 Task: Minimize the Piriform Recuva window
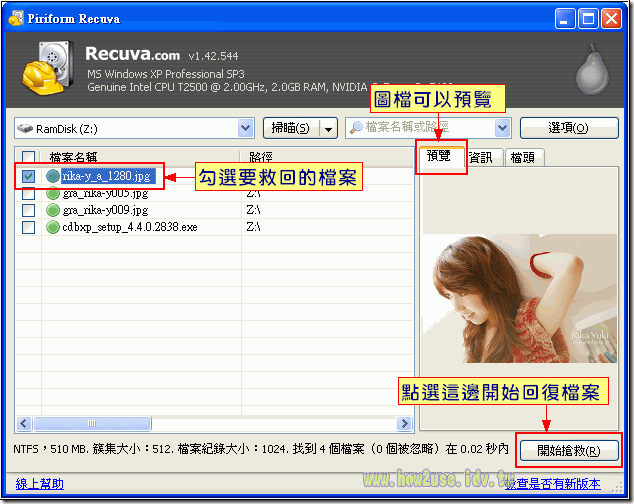pos(565,19)
